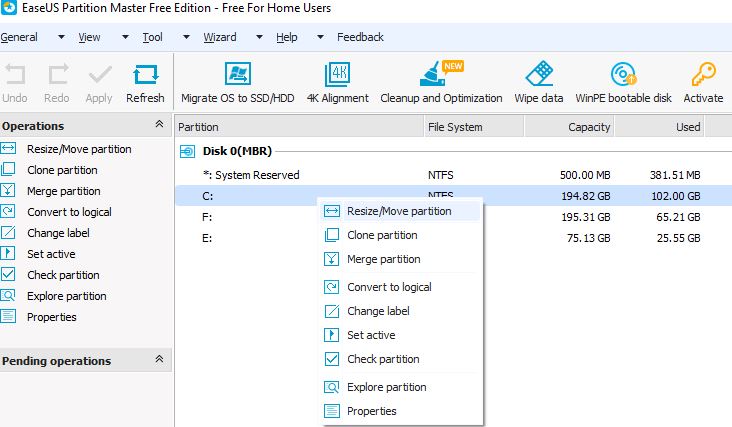Open the Help menu dropdown arrow
This screenshot has width=732, height=427.
(x=320, y=37)
